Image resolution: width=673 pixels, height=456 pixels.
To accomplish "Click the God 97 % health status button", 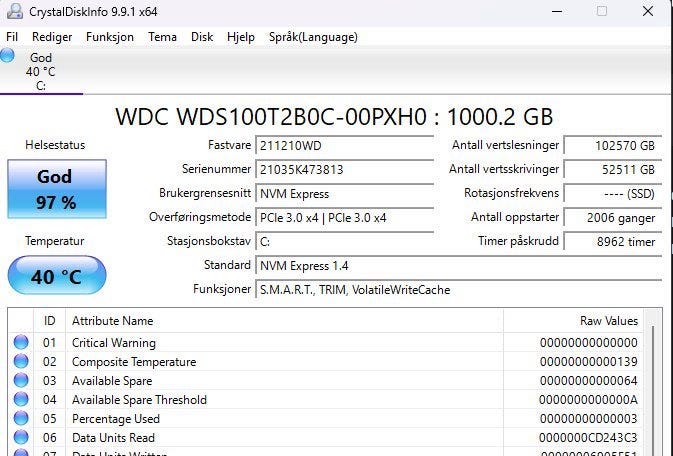I will pos(57,189).
